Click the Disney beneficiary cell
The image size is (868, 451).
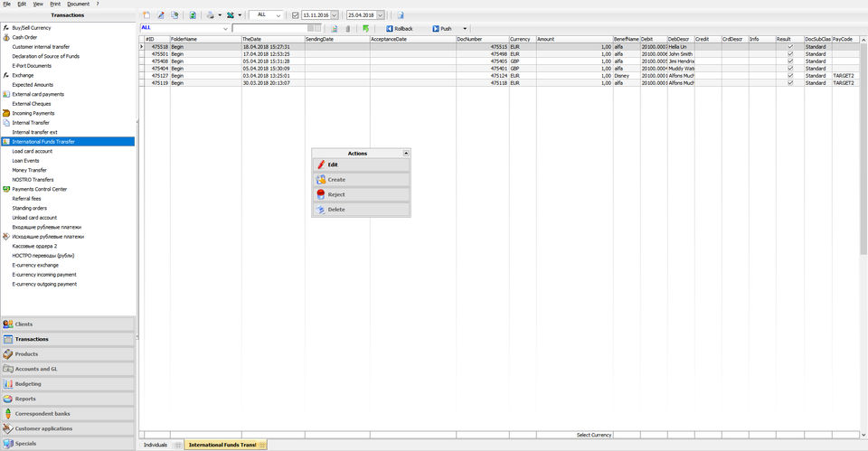click(x=627, y=76)
